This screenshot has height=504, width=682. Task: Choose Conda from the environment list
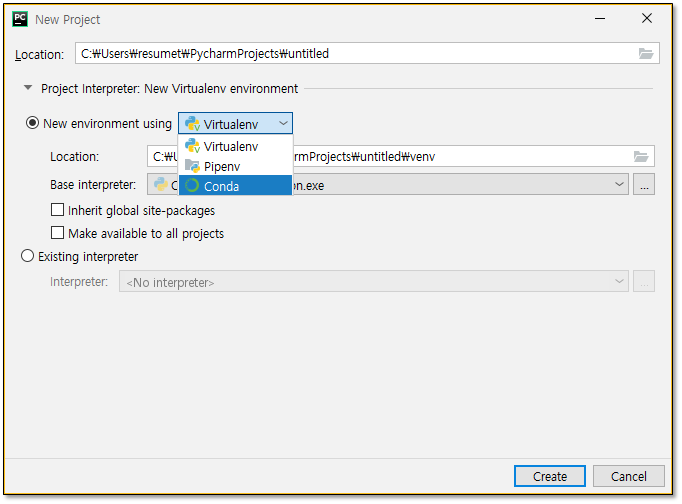coord(235,186)
